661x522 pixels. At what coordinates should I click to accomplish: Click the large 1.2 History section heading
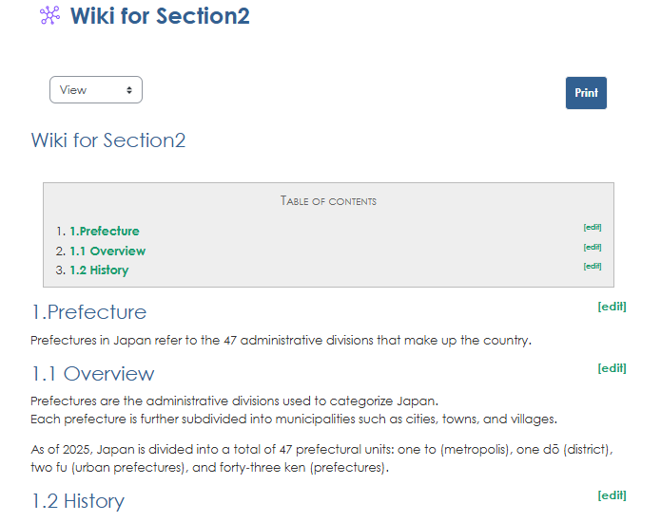(x=77, y=501)
